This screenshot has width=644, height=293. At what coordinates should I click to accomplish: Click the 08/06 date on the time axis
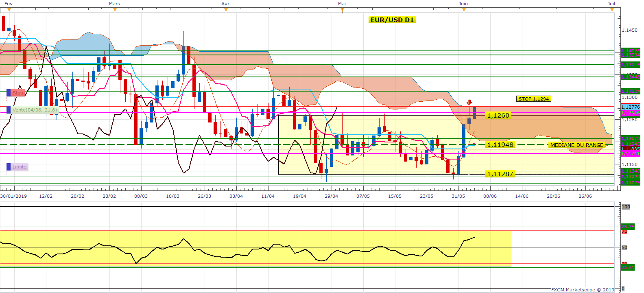point(490,196)
